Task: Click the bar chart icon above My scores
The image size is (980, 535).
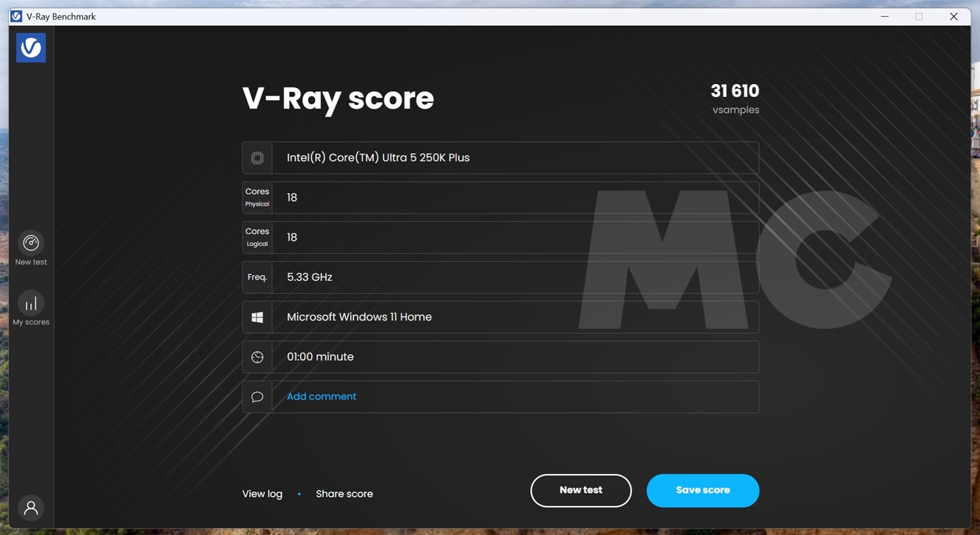Action: (31, 302)
